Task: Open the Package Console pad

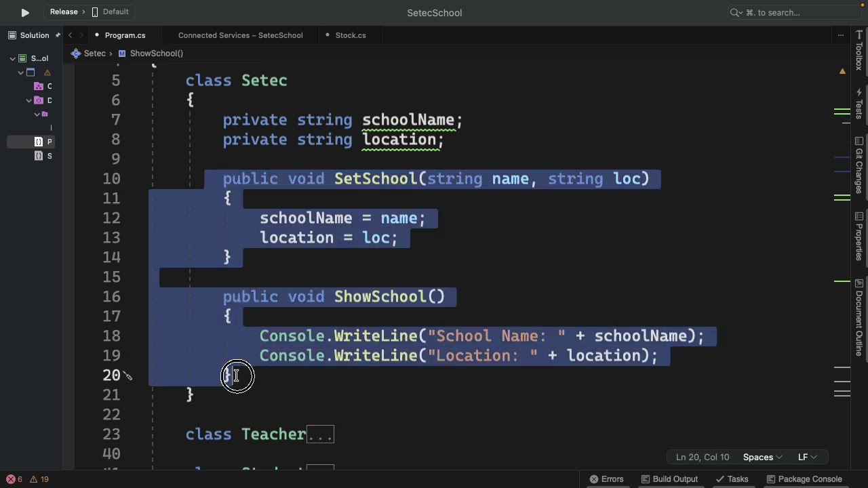Action: (x=804, y=479)
